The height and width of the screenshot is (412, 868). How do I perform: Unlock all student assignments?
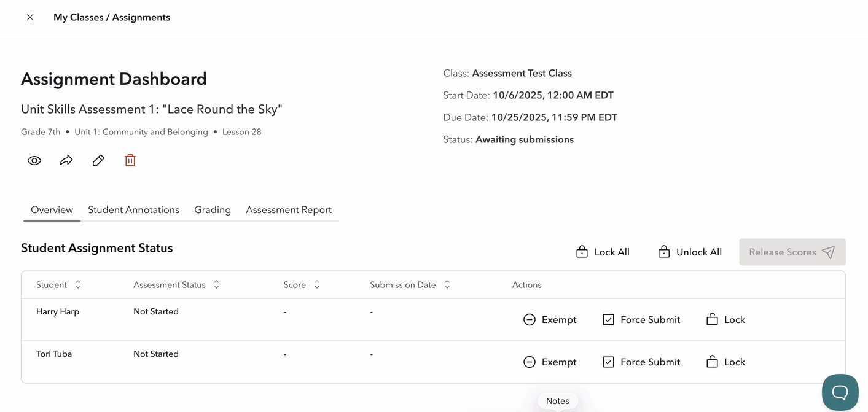690,252
